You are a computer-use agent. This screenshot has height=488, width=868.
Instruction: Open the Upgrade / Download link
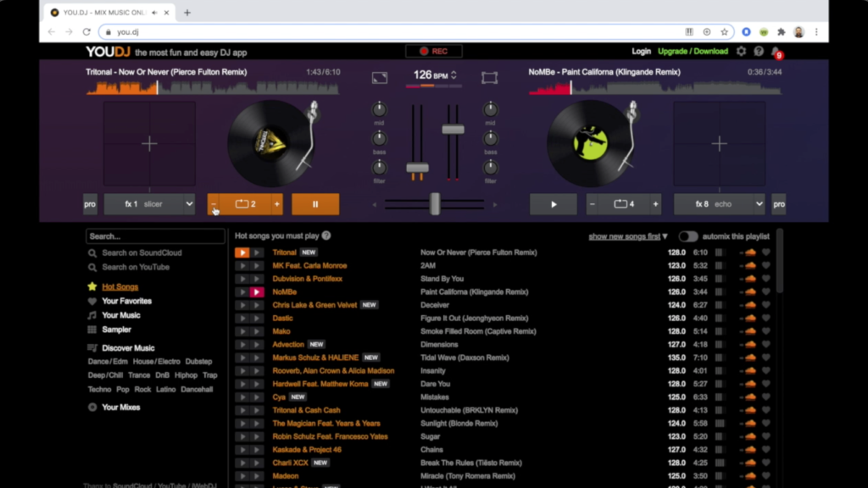click(693, 52)
